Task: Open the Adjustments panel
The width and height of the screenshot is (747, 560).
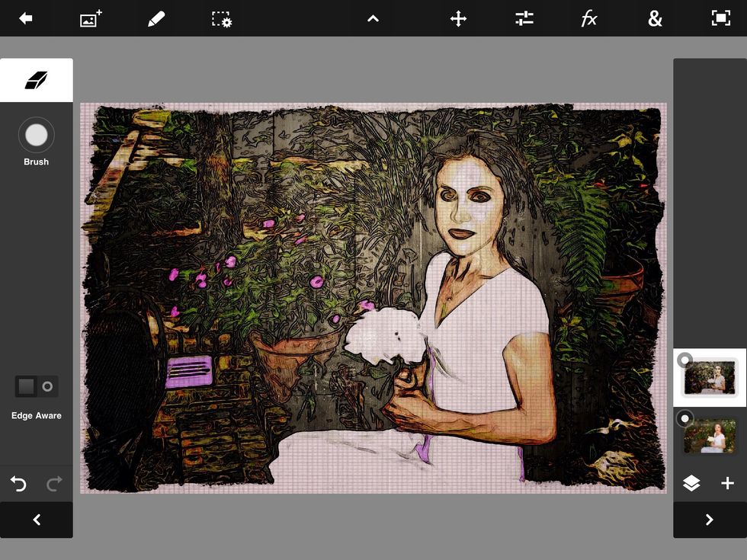Action: (x=524, y=18)
